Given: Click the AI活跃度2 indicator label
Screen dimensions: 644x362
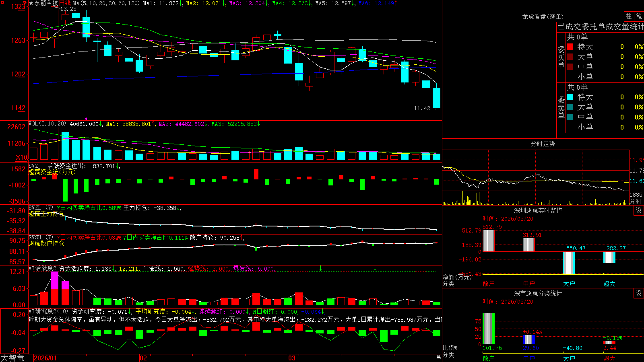Looking at the screenshot, I should point(43,268).
